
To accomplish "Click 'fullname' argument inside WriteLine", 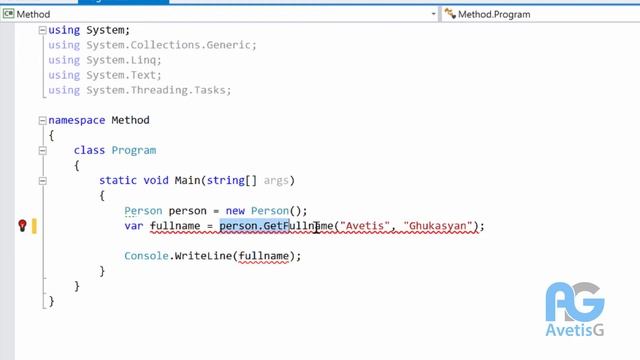I will point(263,256).
